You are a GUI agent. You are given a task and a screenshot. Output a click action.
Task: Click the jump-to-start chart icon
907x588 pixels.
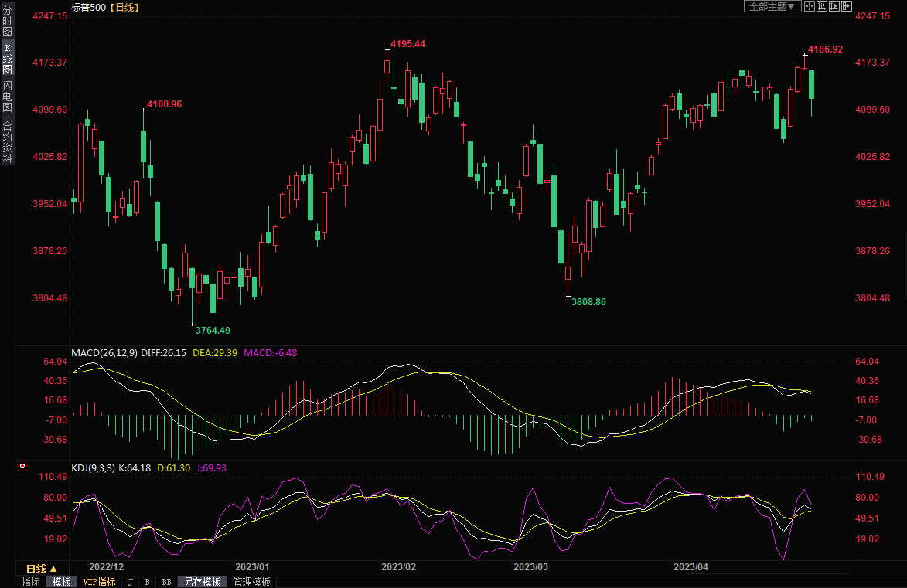pos(822,6)
